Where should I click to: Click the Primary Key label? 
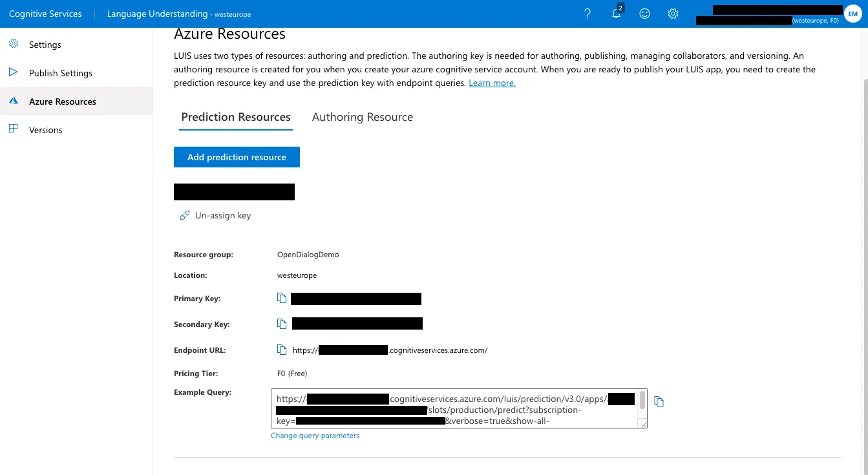(197, 299)
